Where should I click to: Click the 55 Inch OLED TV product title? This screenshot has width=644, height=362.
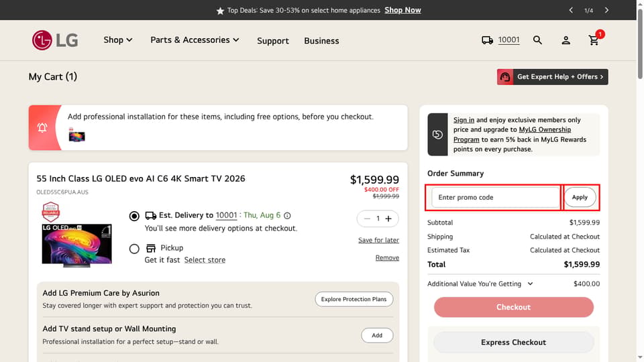pos(141,178)
